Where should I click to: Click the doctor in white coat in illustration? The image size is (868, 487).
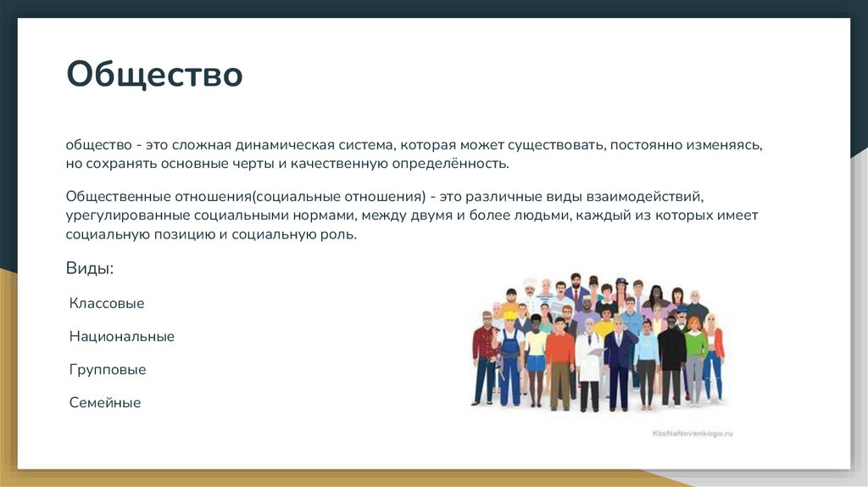(x=590, y=361)
